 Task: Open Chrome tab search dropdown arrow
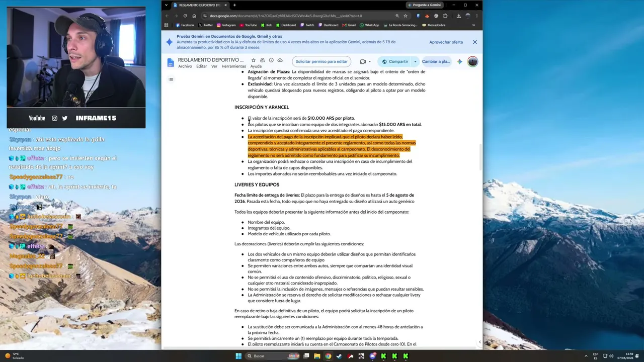167,5
